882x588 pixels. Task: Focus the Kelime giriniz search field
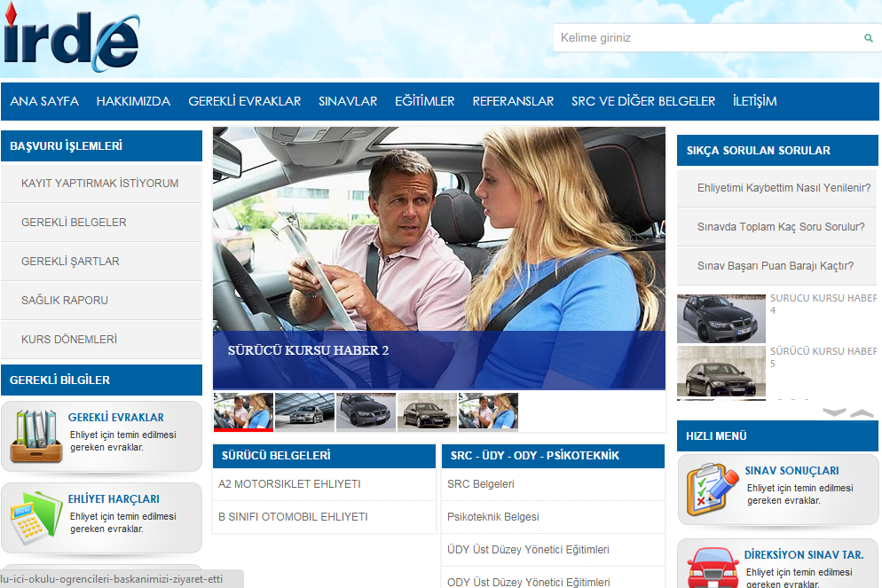coord(705,38)
